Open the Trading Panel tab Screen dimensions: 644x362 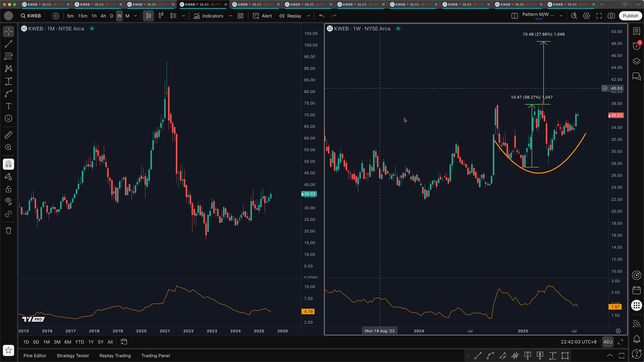[x=155, y=355]
